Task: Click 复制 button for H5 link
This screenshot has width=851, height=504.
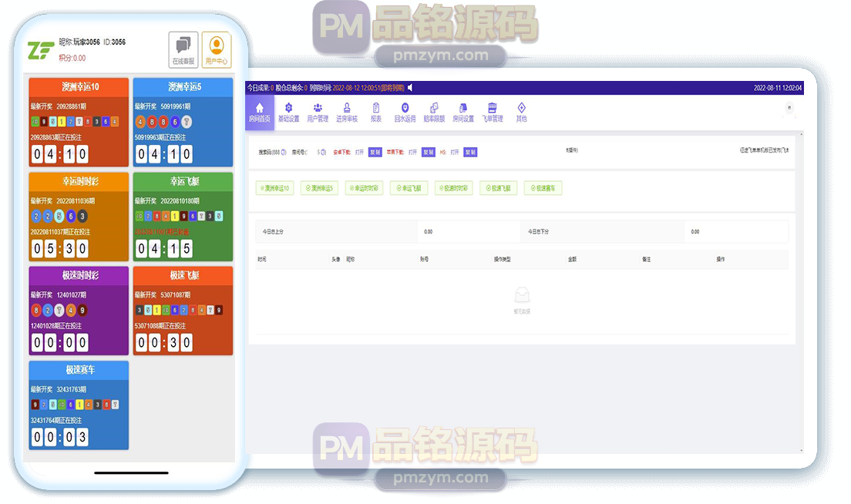Action: click(x=470, y=153)
